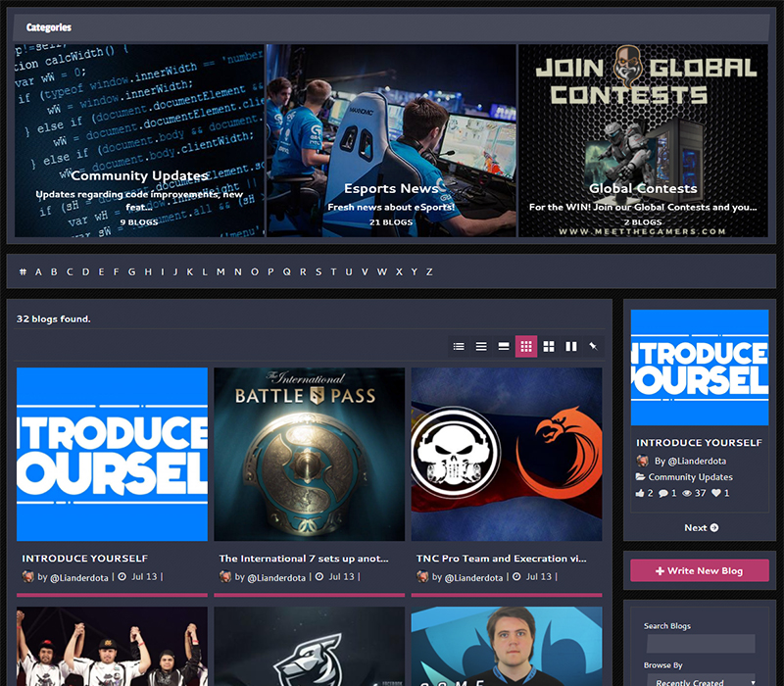Click in the Search Blogs input field

(699, 642)
